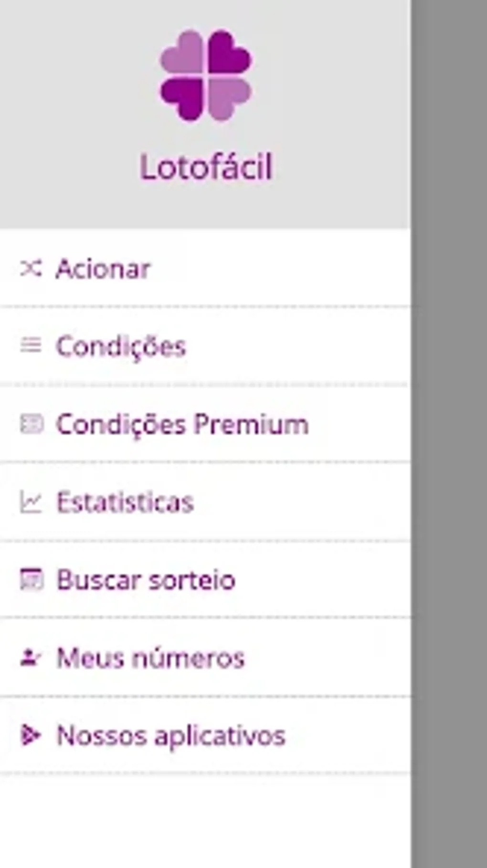This screenshot has height=868, width=487.
Task: Open the Estatísticas section
Action: [x=125, y=502]
